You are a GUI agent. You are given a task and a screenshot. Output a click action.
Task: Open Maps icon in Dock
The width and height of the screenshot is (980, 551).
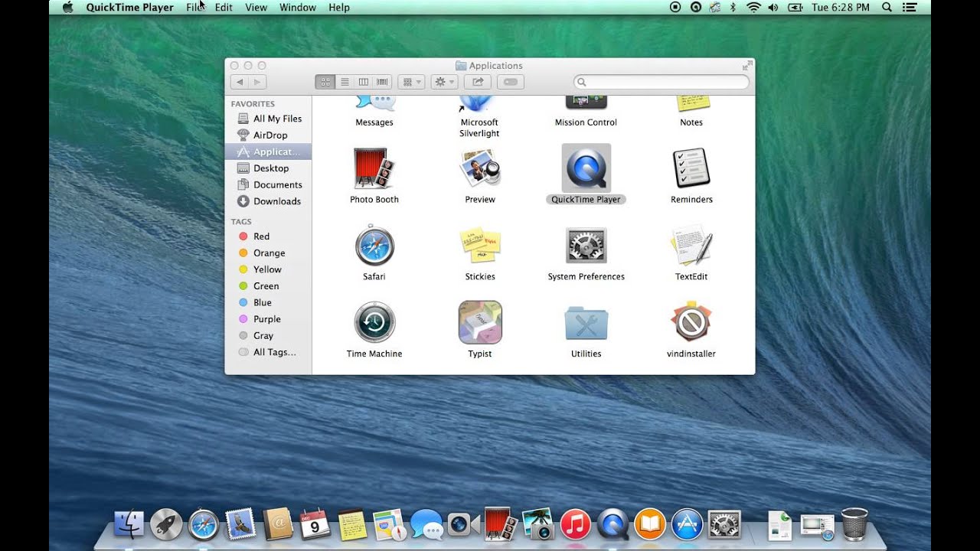[389, 525]
